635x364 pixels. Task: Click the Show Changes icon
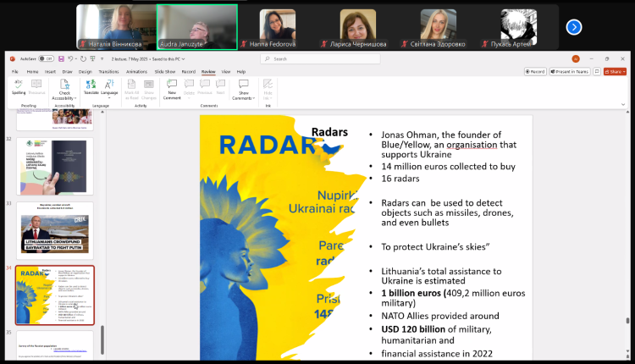pos(149,85)
